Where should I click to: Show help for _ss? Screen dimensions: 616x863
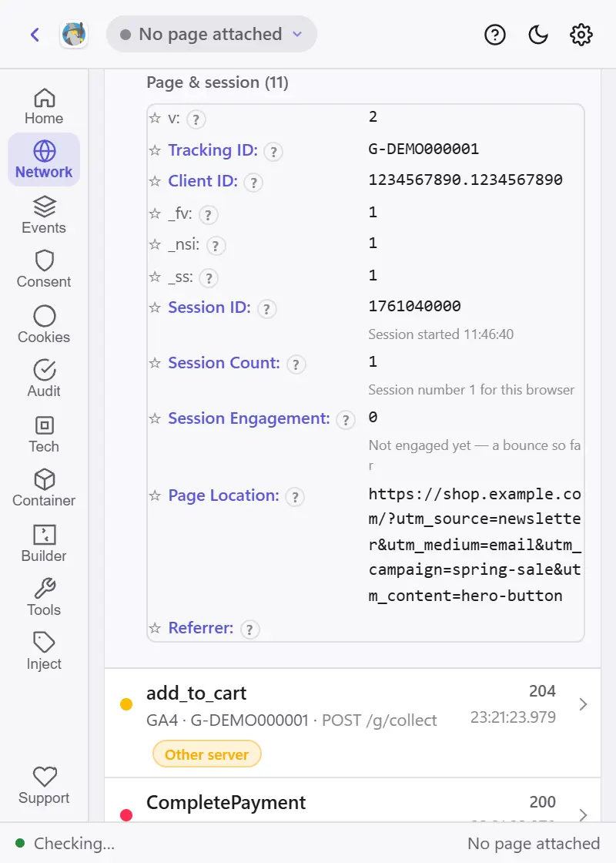pyautogui.click(x=209, y=278)
